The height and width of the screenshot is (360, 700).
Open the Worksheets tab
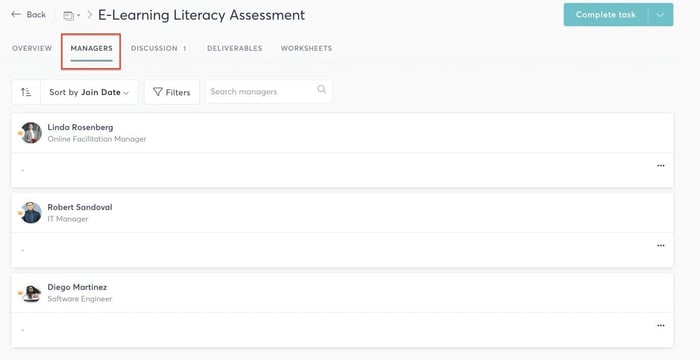tap(306, 48)
